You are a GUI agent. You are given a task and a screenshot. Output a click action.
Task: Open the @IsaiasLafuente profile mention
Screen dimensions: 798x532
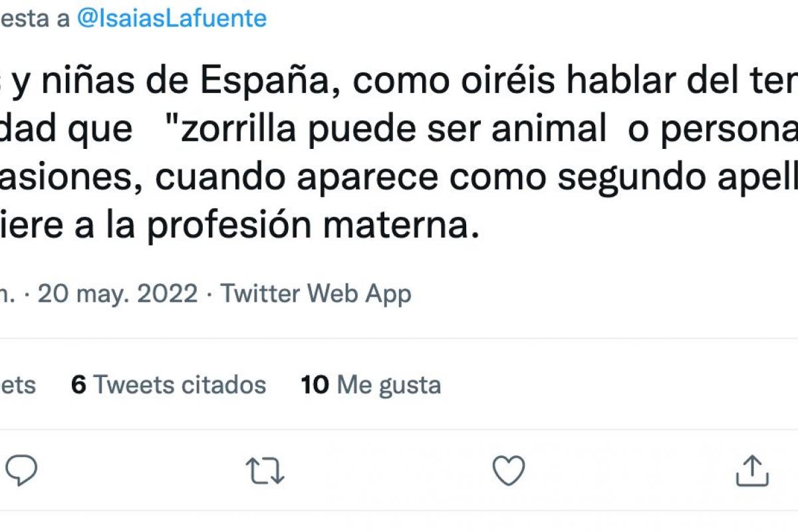coord(172,18)
